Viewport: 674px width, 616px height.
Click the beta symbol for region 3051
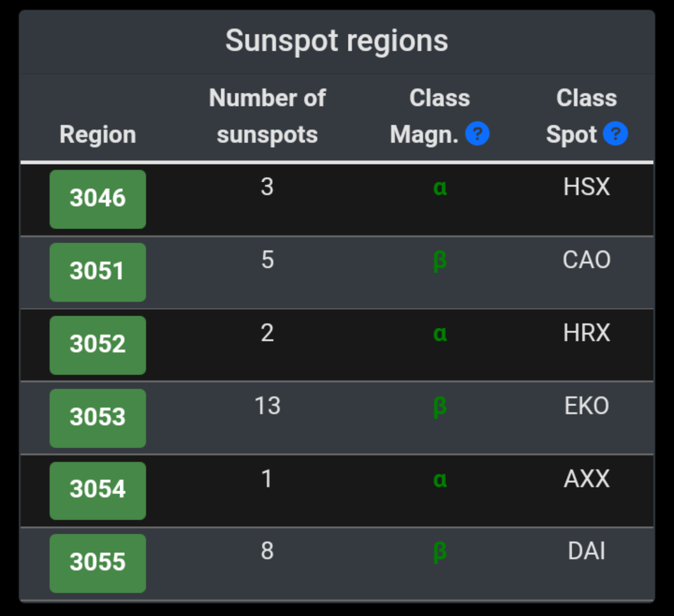(x=440, y=261)
